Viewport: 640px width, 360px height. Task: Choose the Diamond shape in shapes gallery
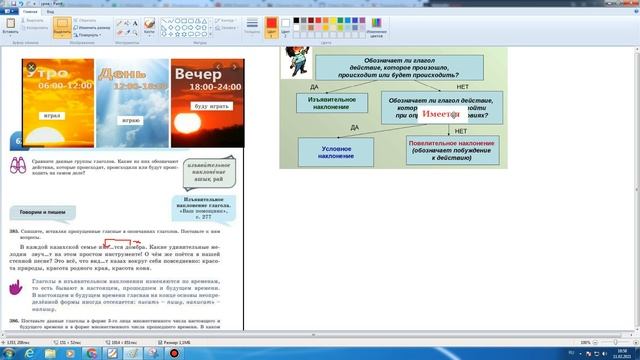[x=171, y=27]
